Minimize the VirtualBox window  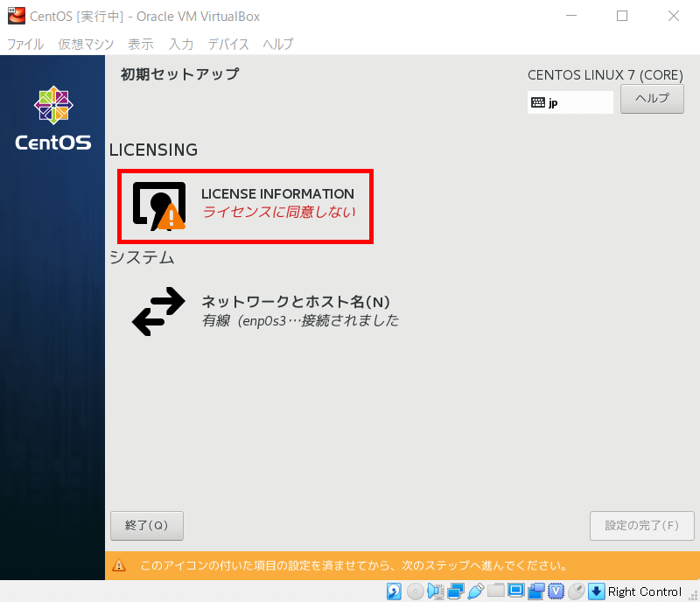(x=571, y=16)
